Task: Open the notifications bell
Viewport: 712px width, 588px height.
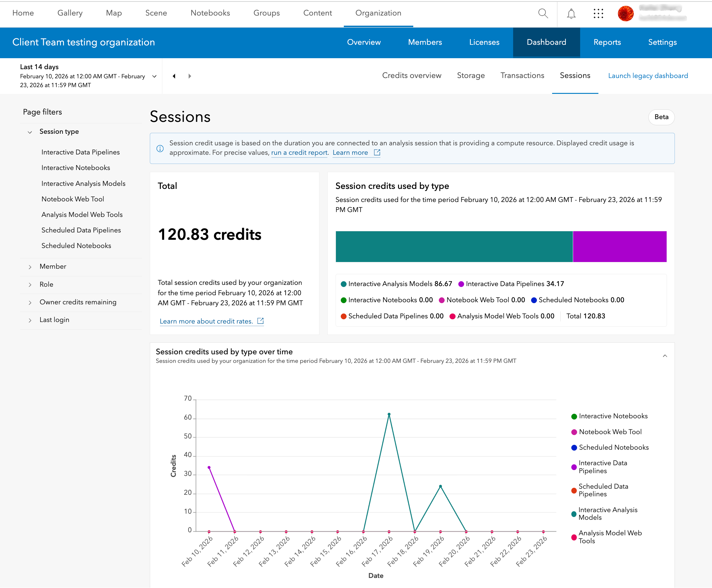Action: (x=571, y=13)
